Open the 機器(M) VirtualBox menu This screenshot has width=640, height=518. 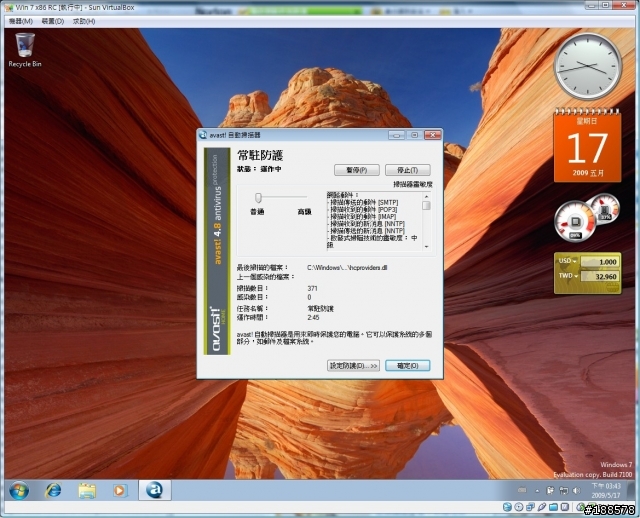[21, 21]
